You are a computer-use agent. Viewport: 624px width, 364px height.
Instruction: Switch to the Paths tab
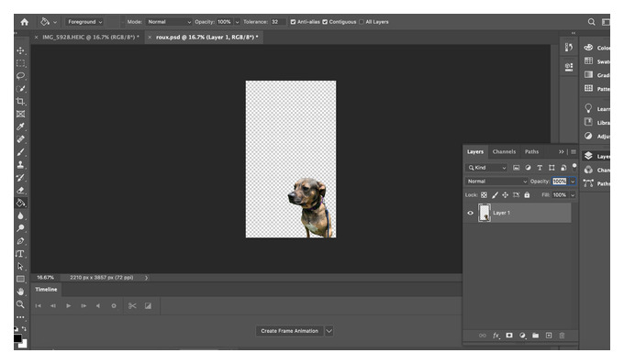531,151
